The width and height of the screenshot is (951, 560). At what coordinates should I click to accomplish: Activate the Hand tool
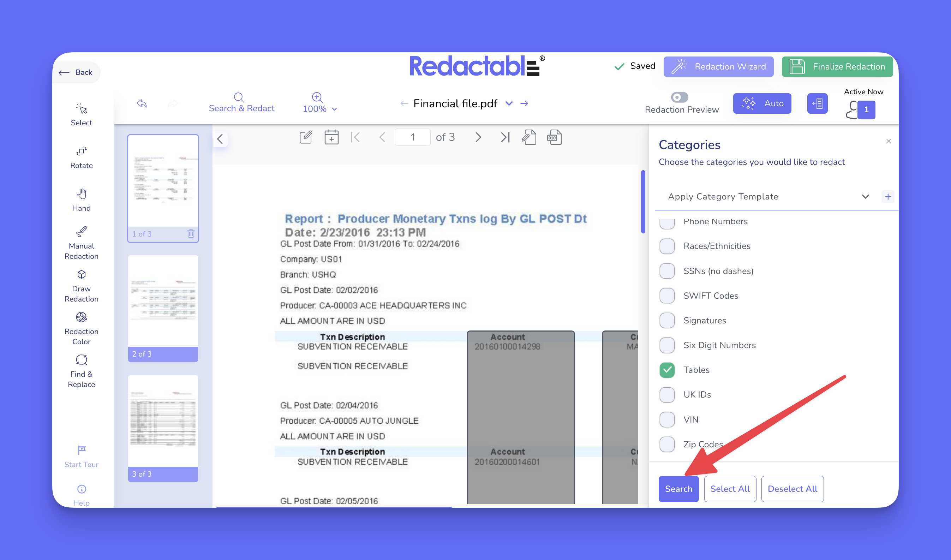tap(81, 199)
